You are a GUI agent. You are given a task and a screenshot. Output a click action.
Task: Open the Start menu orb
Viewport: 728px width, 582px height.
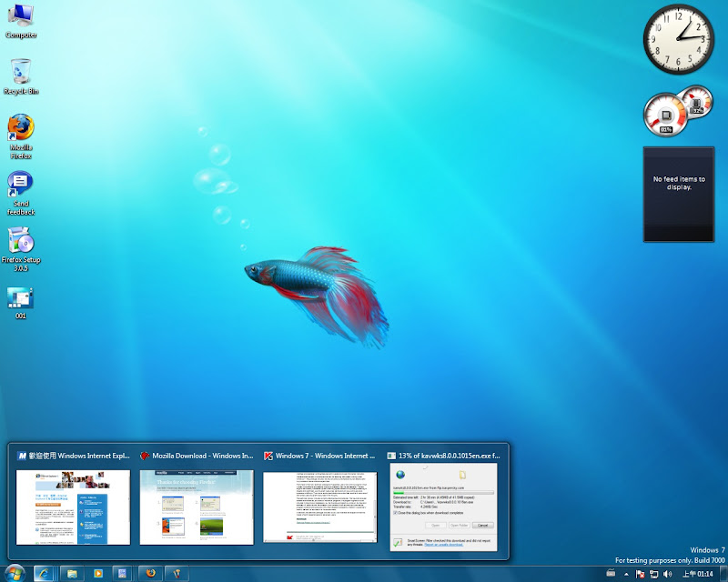(15, 573)
